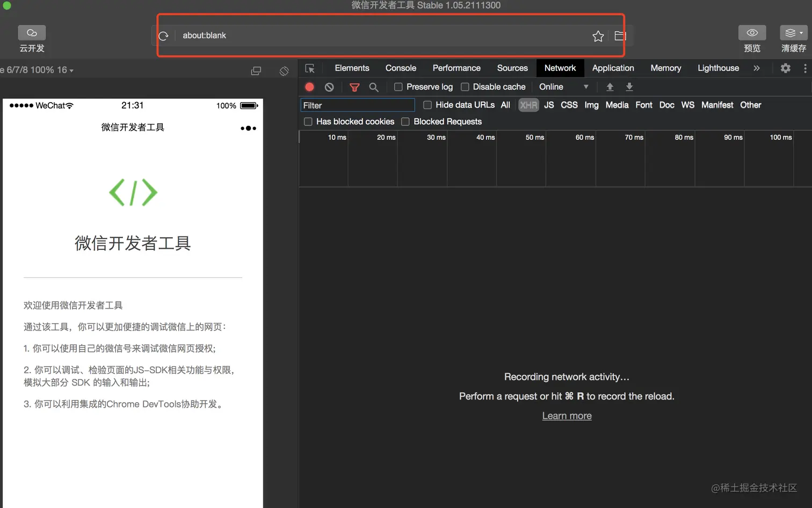The height and width of the screenshot is (508, 812).
Task: Click the detach simulator window icon
Action: pos(256,71)
